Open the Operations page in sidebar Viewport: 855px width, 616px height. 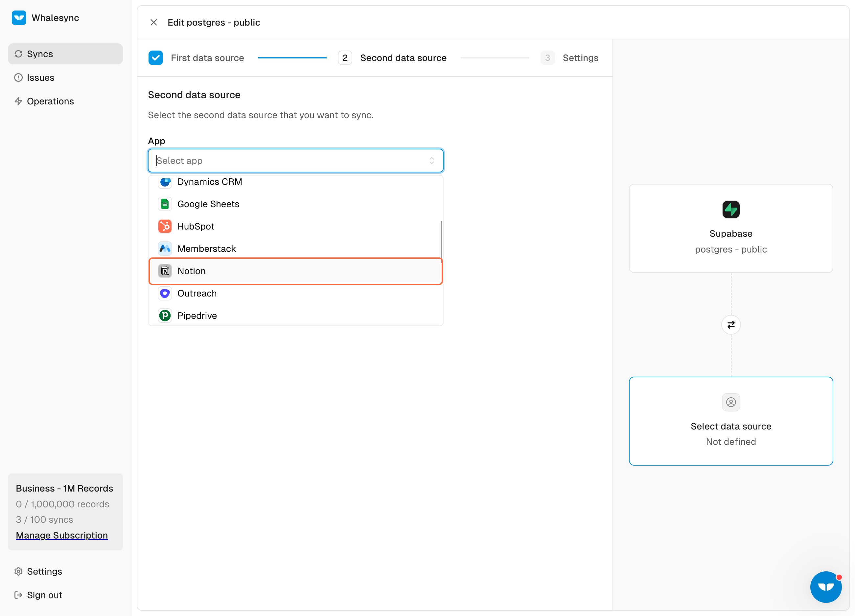(x=65, y=101)
